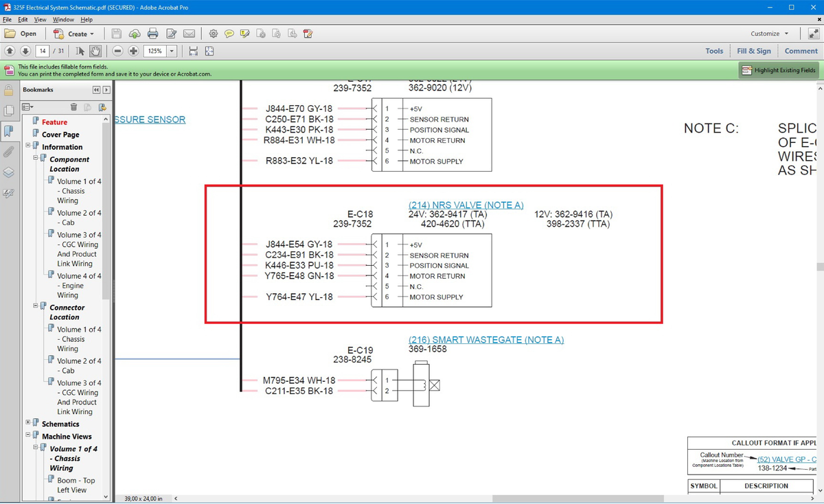Collapse the Information bookmark tree
The image size is (824, 504).
pos(28,146)
